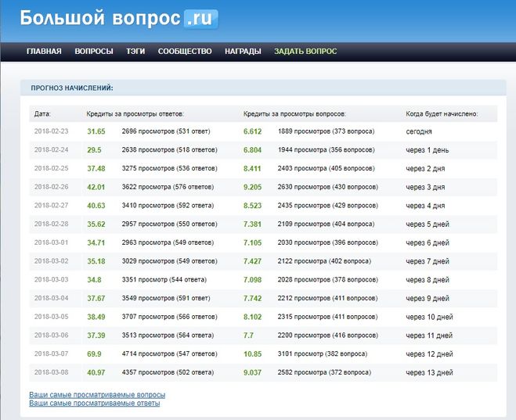The height and width of the screenshot is (420, 516).
Task: Open the НАГРАДЫ menu item
Action: tap(243, 52)
